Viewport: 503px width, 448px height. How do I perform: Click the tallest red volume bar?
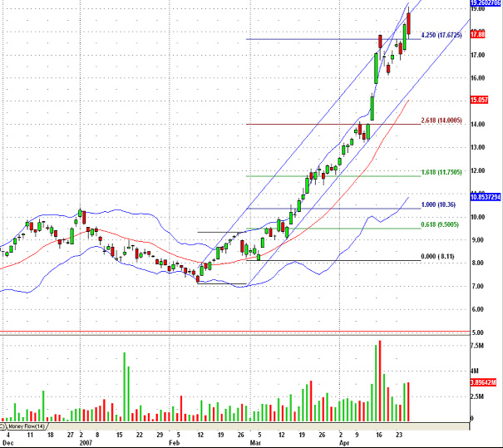[x=380, y=381]
